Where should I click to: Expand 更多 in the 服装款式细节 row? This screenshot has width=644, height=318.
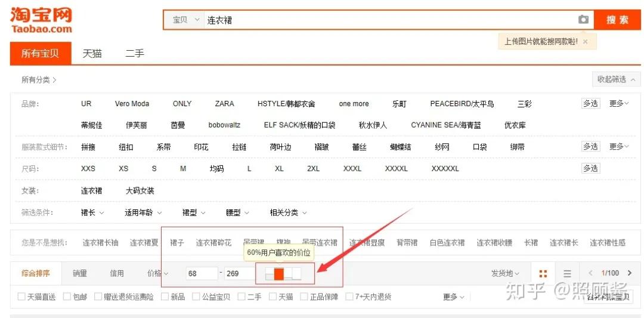click(619, 146)
